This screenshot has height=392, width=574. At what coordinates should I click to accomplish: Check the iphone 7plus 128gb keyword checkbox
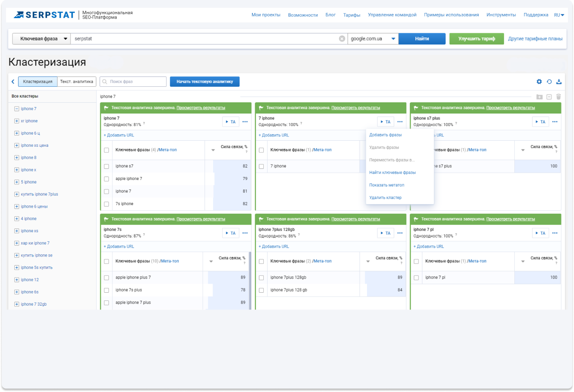[261, 278]
